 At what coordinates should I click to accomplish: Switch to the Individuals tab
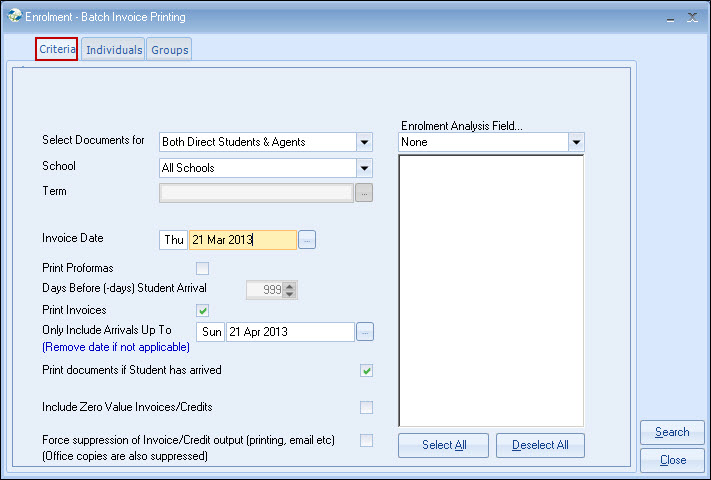[x=113, y=50]
